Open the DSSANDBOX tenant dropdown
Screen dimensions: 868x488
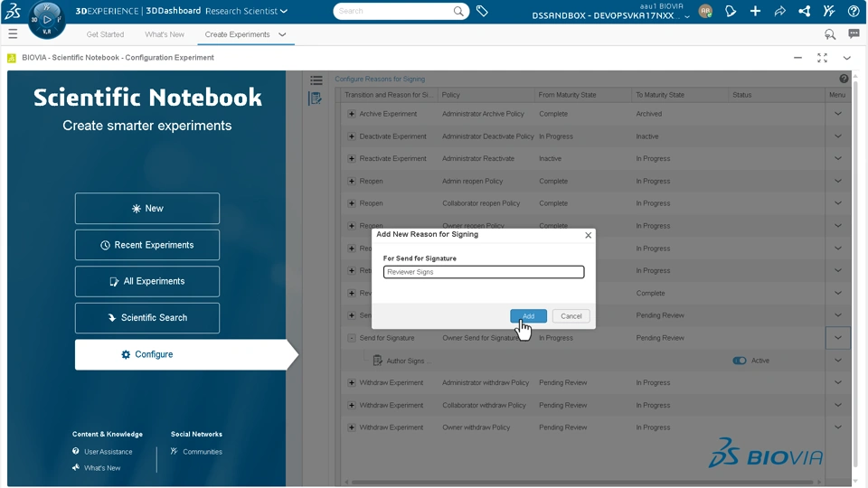(687, 16)
